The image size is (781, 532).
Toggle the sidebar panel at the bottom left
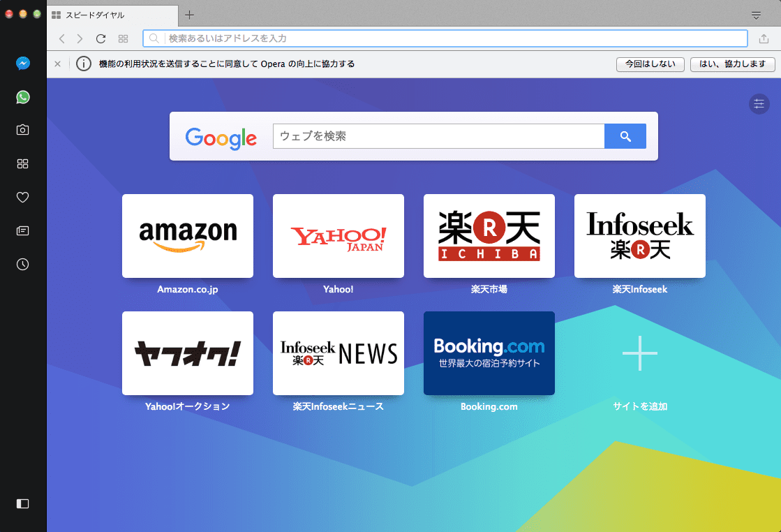pyautogui.click(x=23, y=503)
